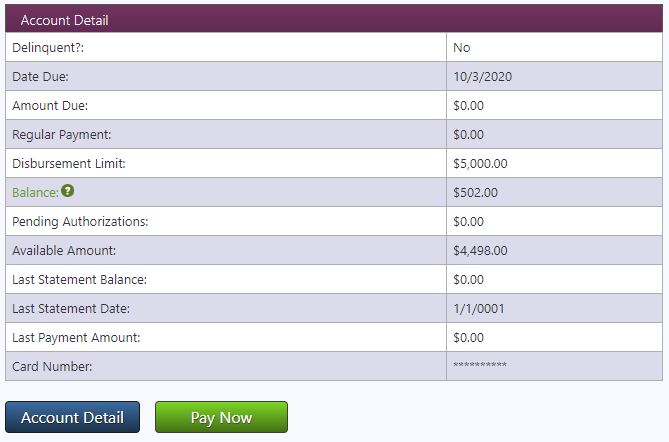The image size is (669, 442).
Task: Click the Delinquent status value No
Action: pyautogui.click(x=462, y=47)
